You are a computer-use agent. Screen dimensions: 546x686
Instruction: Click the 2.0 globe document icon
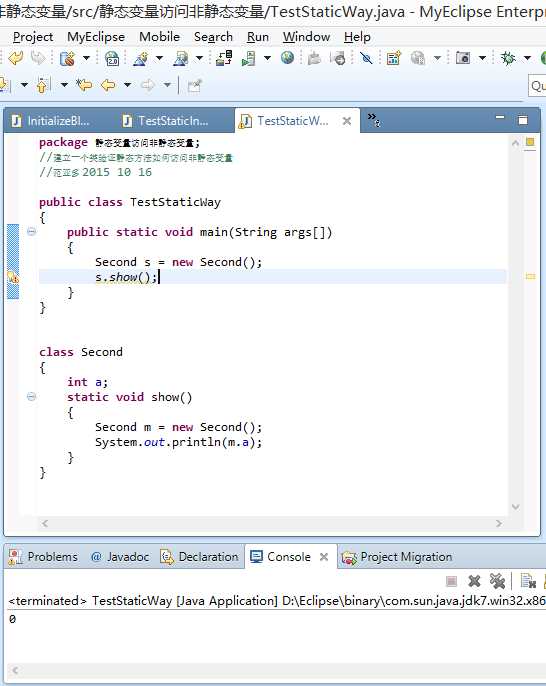(112, 58)
